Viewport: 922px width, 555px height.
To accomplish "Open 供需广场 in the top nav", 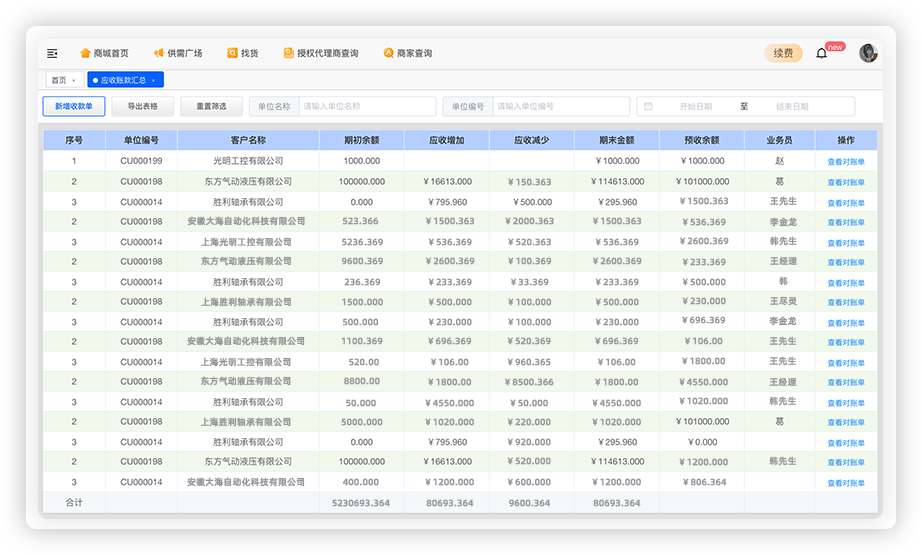I will (x=178, y=54).
